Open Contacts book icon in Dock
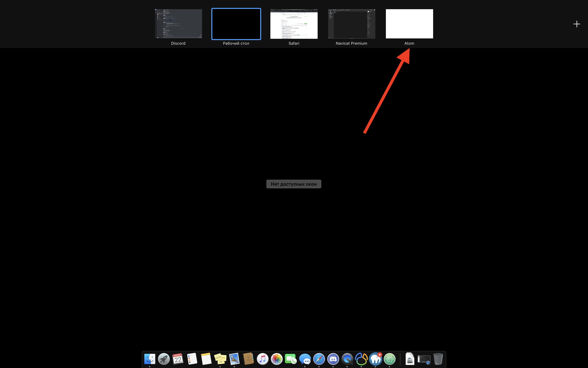Image resolution: width=588 pixels, height=368 pixels. coord(248,359)
